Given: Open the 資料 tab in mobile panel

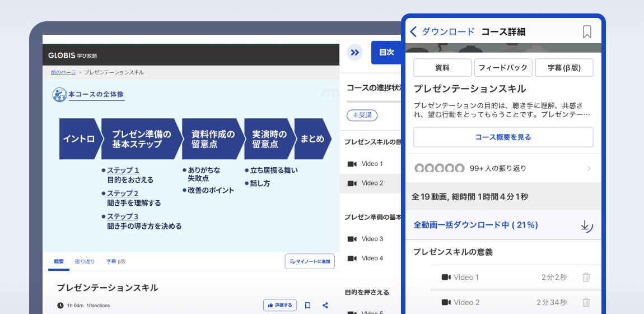Looking at the screenshot, I should point(442,68).
